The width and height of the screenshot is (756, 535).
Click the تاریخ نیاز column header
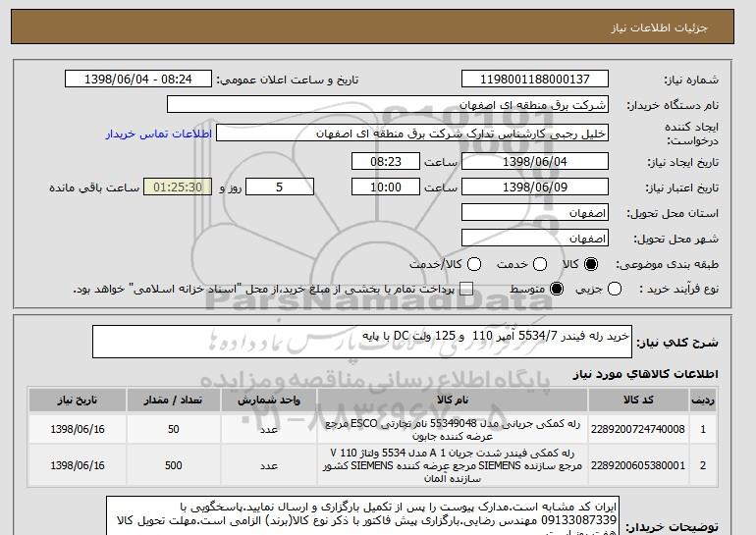coord(78,401)
